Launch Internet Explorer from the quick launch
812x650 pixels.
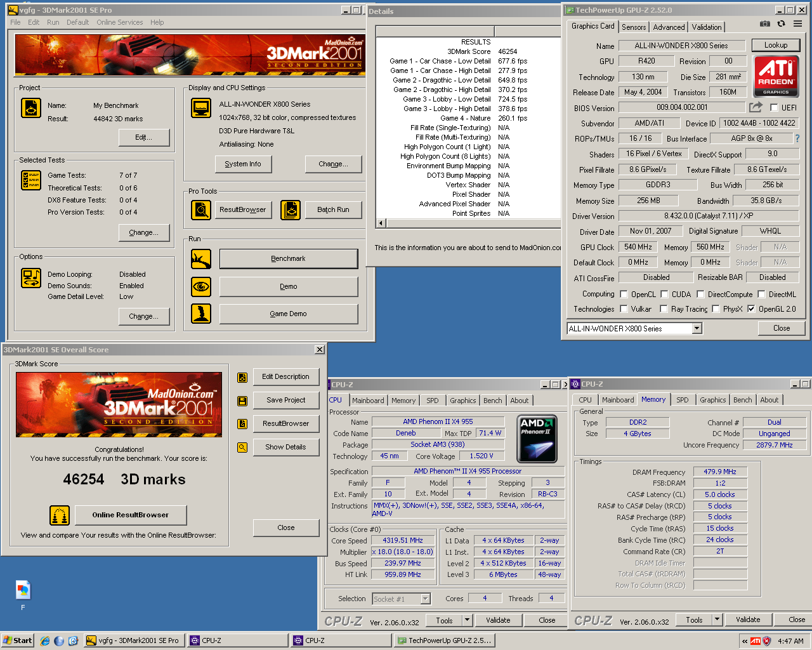(45, 641)
